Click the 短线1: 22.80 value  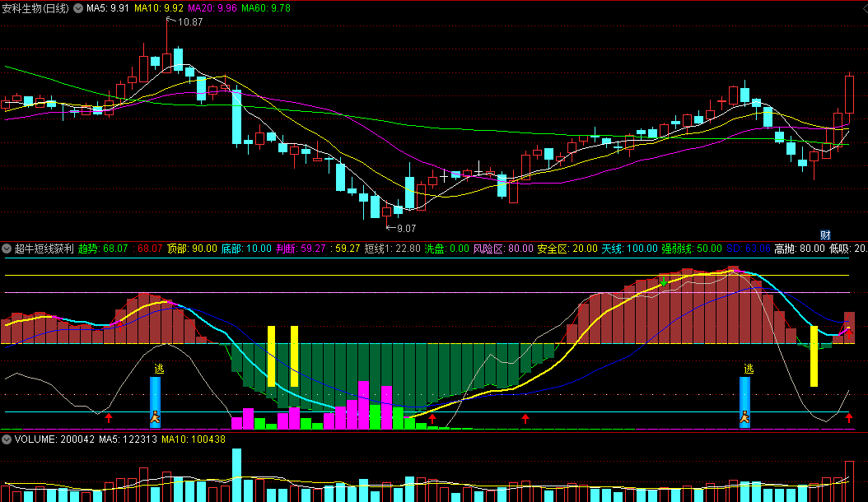click(x=393, y=249)
